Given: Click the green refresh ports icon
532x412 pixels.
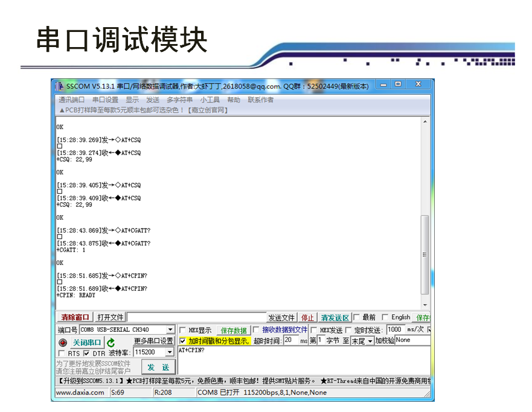Looking at the screenshot, I should tap(111, 343).
